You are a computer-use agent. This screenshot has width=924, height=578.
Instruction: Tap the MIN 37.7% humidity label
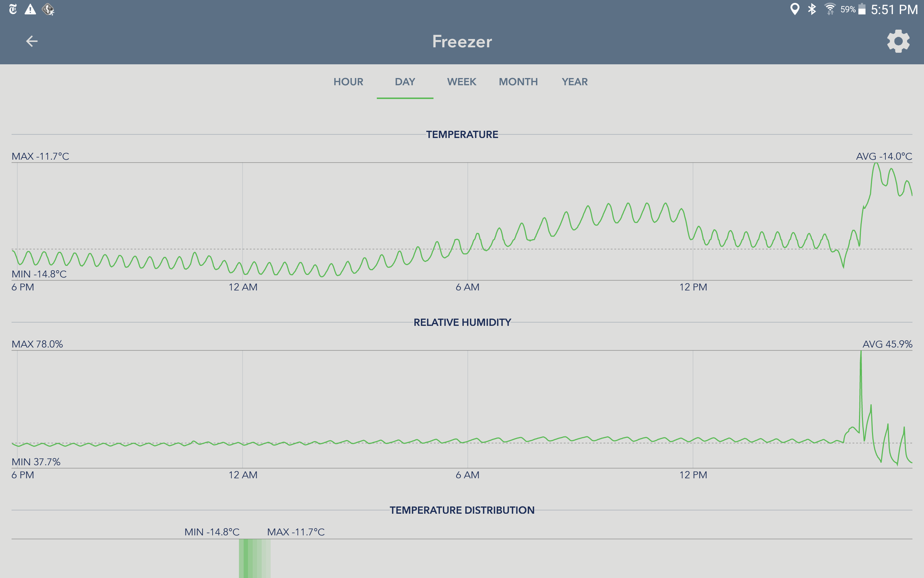(36, 462)
